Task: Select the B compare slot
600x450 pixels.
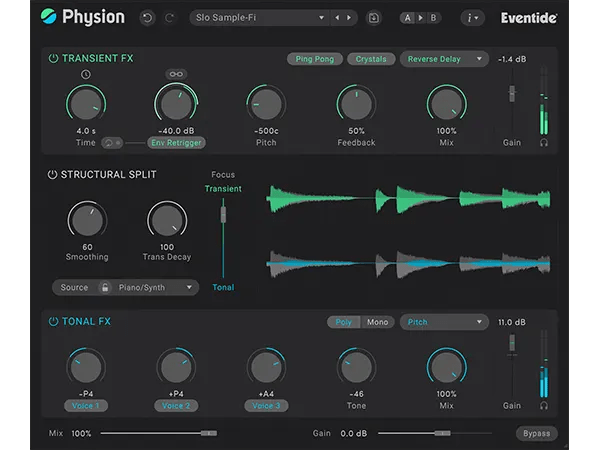Action: 433,18
